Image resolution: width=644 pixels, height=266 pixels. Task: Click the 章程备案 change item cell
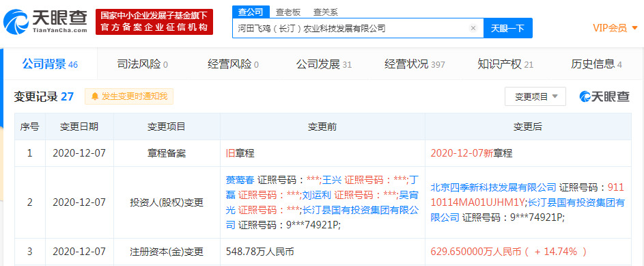tap(167, 153)
